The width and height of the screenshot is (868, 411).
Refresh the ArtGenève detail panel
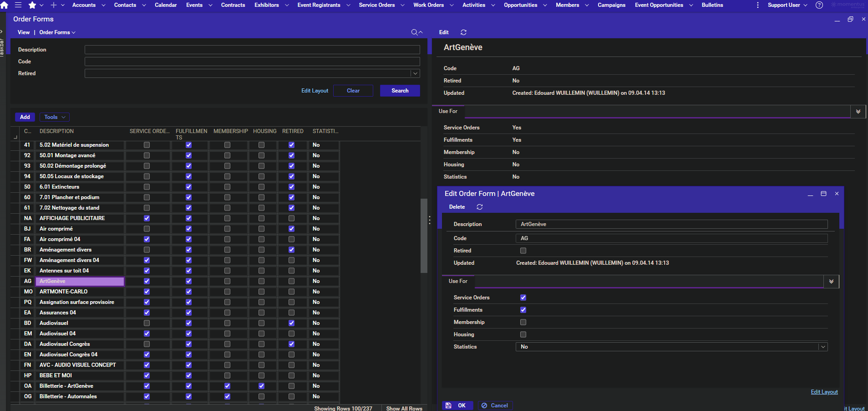pyautogui.click(x=464, y=32)
